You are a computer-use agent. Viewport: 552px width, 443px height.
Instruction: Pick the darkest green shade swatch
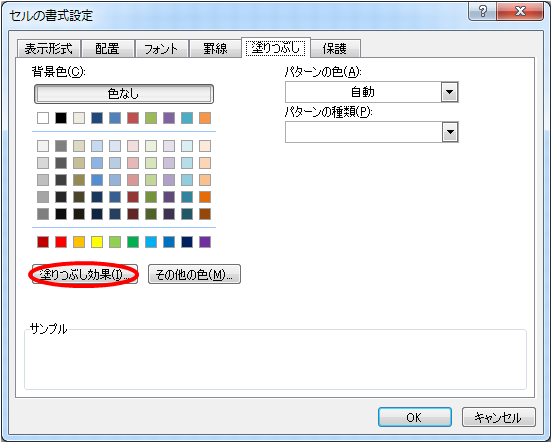(151, 214)
